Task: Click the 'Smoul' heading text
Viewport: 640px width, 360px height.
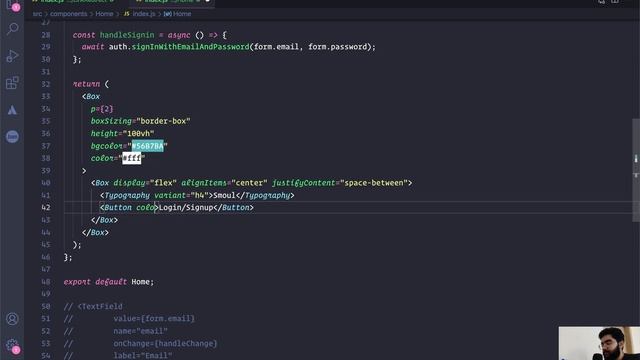Action: [224, 196]
